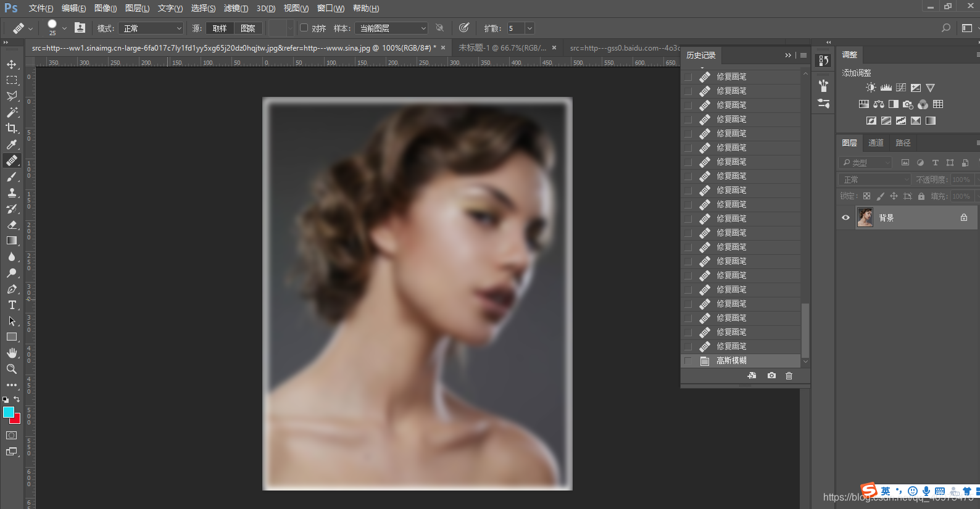Open the 文件 menu
The height and width of the screenshot is (509, 980).
[x=41, y=8]
